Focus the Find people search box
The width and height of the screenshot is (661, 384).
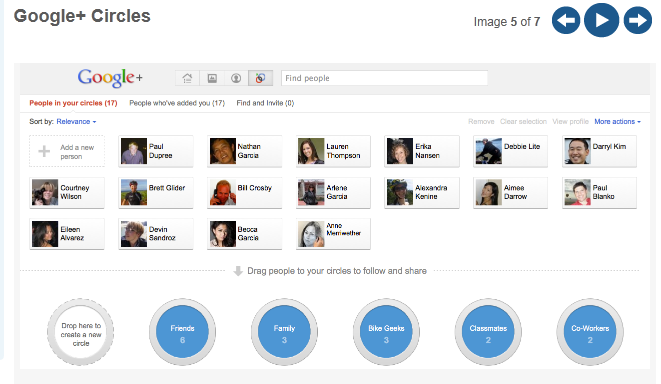(x=384, y=78)
